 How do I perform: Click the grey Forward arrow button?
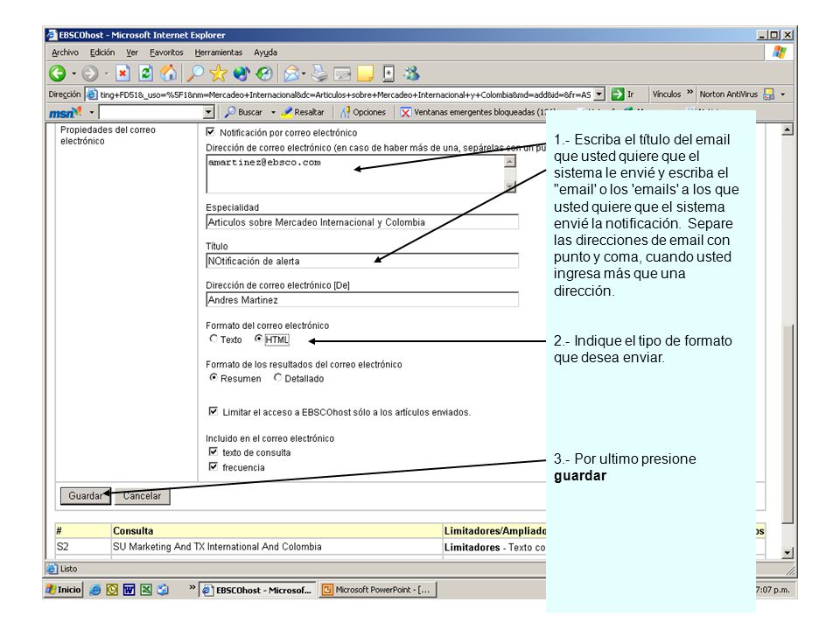[x=90, y=73]
